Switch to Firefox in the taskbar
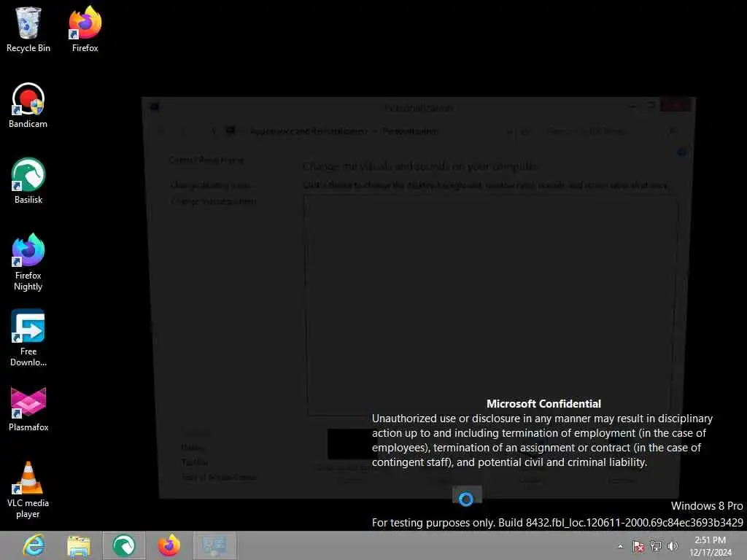The image size is (747, 560). point(169,545)
